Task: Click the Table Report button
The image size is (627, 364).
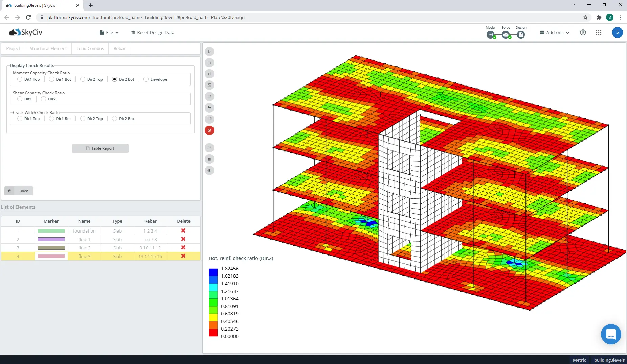Action: tap(100, 148)
